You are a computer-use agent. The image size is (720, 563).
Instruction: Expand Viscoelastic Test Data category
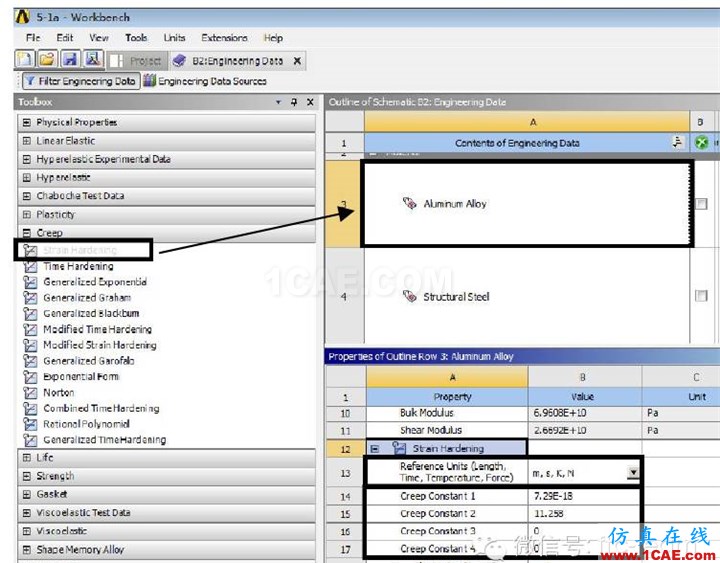coord(27,512)
